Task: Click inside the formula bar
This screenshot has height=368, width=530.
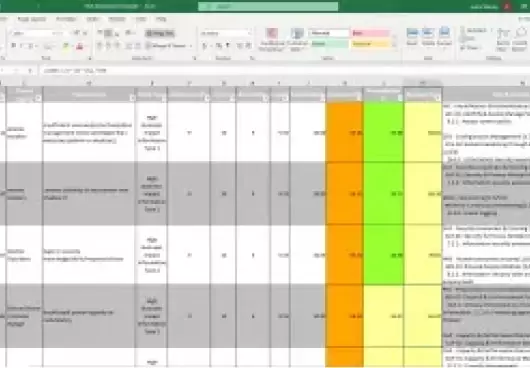Action: click(x=284, y=71)
